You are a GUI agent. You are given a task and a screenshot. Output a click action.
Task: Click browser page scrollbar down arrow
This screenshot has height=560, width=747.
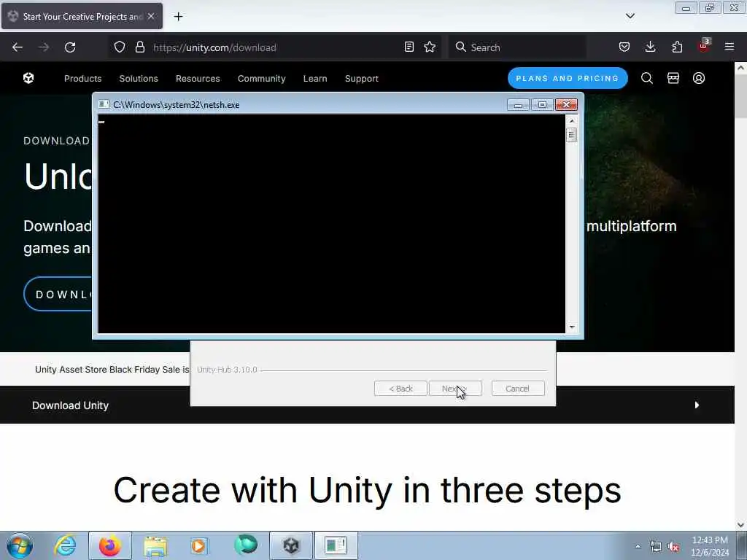[740, 525]
